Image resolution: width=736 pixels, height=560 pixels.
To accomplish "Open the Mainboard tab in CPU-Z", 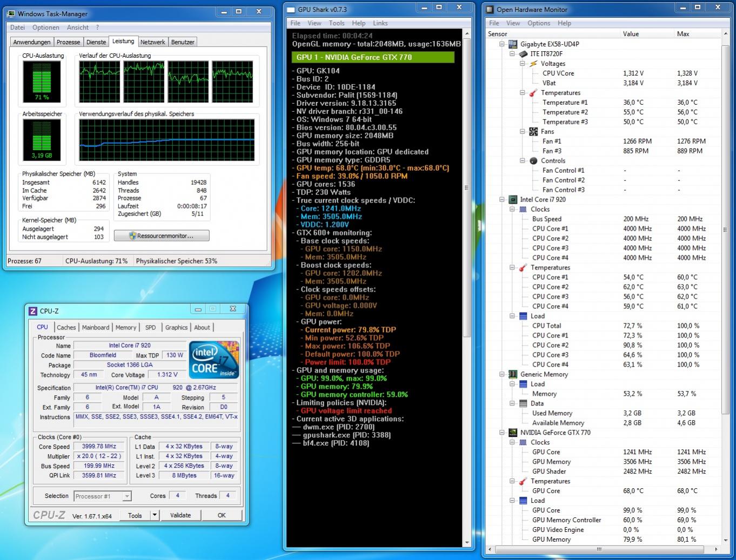I will click(x=96, y=327).
